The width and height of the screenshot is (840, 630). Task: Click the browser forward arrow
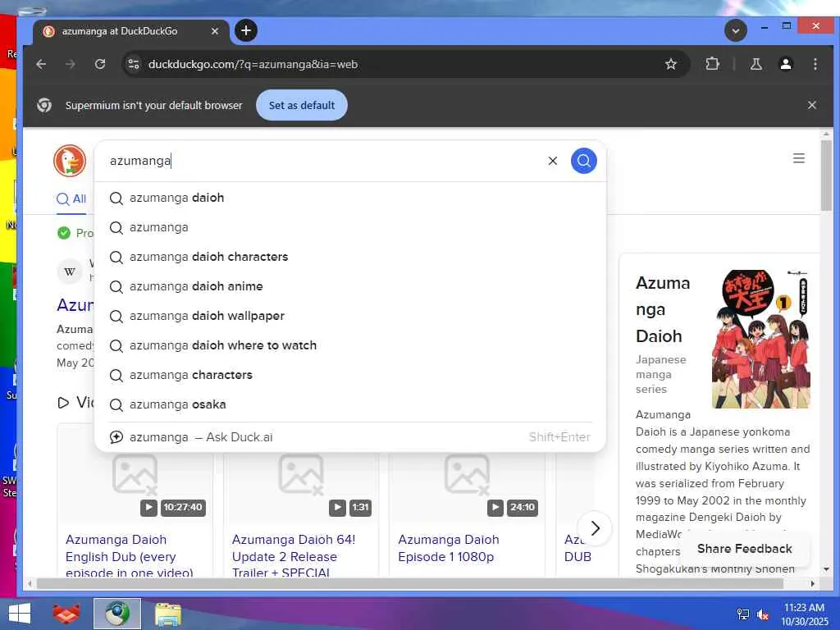click(x=71, y=64)
